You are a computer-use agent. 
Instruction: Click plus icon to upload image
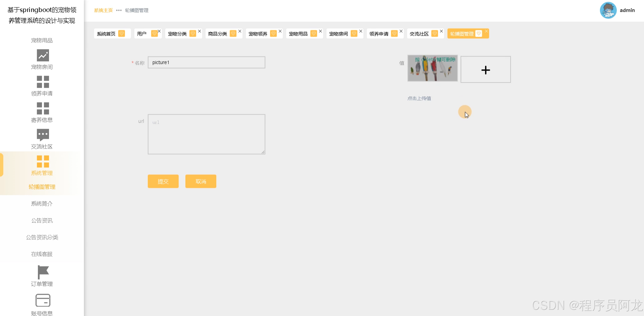click(x=486, y=70)
